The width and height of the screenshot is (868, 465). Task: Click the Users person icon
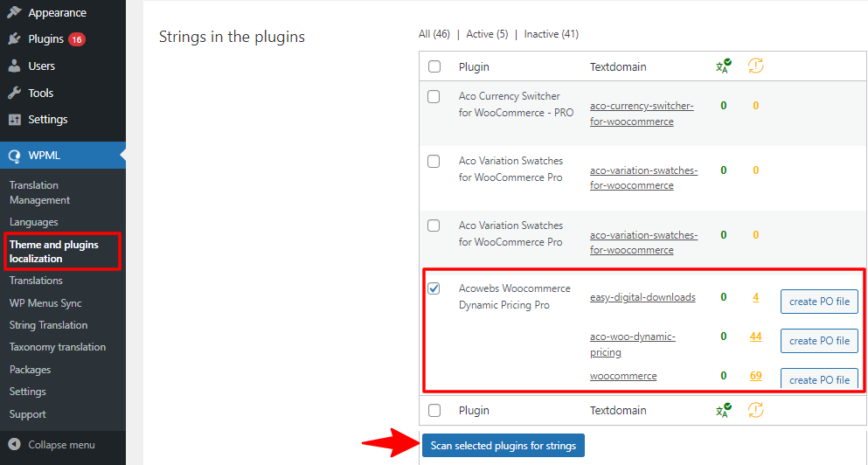14,66
